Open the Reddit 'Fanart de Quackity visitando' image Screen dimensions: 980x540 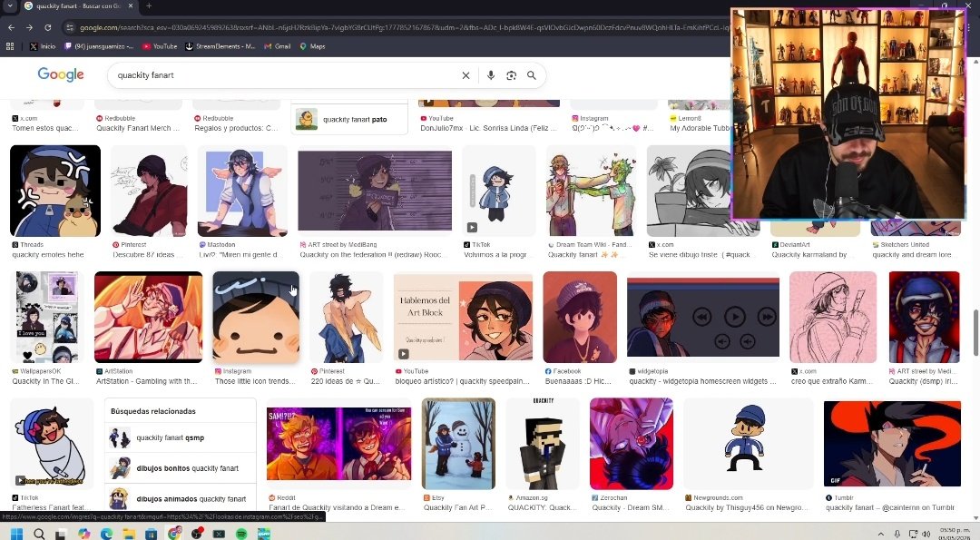tap(338, 443)
